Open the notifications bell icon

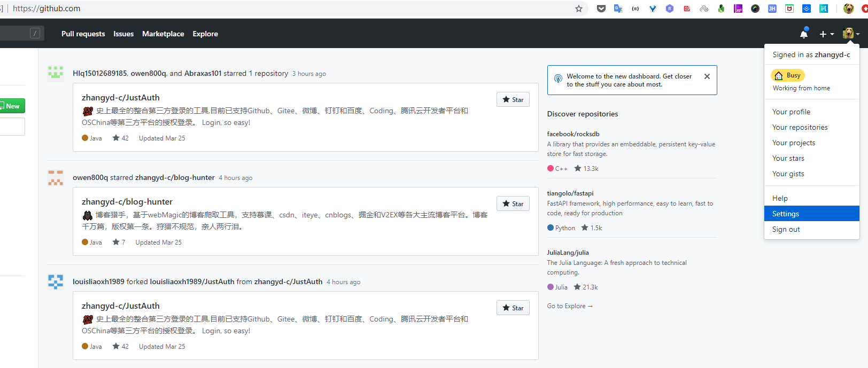(x=803, y=34)
